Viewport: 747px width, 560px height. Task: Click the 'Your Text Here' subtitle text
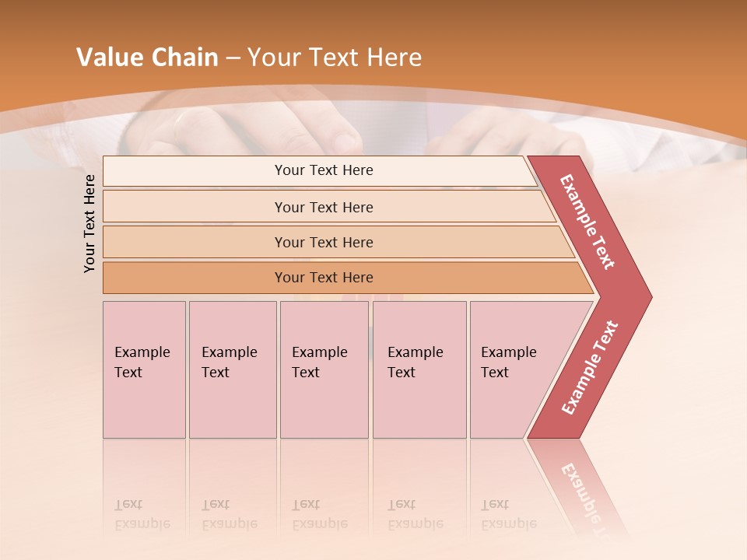tap(335, 58)
